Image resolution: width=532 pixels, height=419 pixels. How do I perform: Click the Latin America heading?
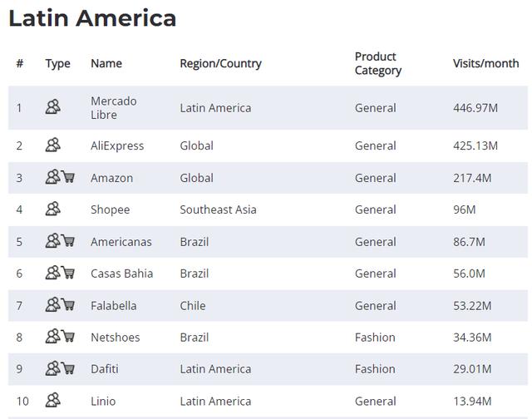(92, 18)
